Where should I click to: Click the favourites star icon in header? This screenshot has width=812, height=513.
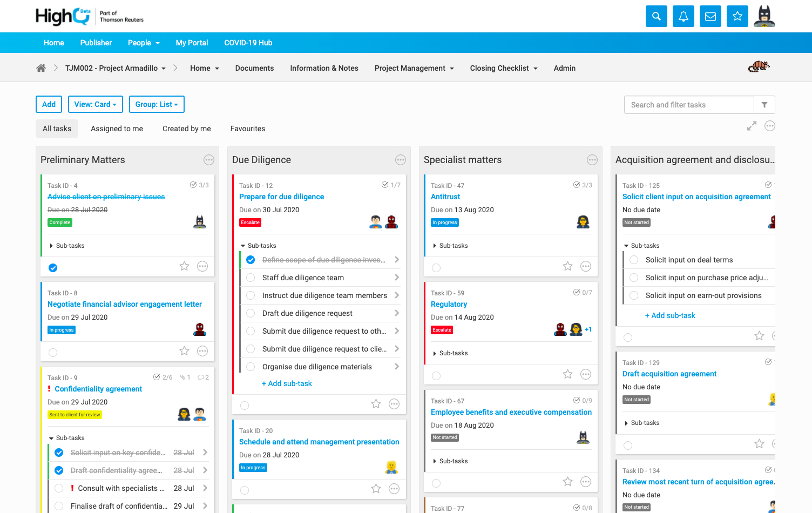(x=737, y=16)
